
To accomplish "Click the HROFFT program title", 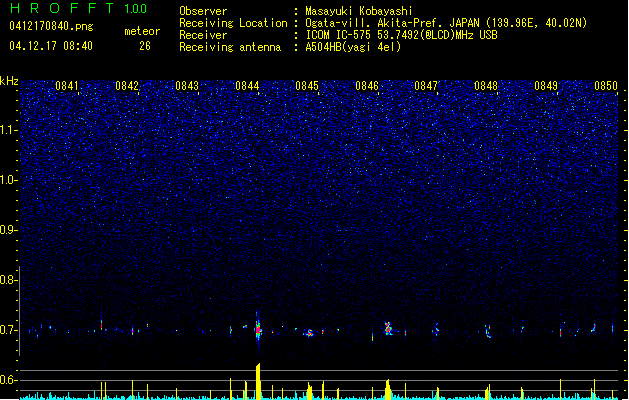I will click(x=63, y=8).
